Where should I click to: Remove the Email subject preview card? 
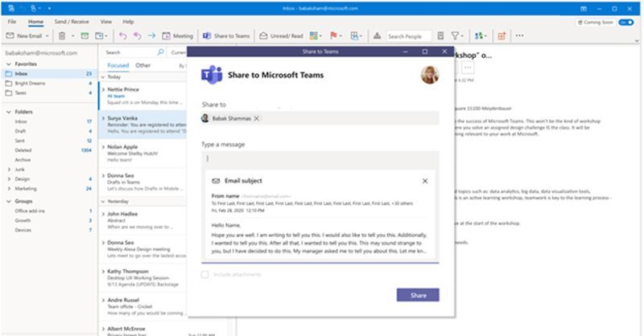pyautogui.click(x=425, y=181)
